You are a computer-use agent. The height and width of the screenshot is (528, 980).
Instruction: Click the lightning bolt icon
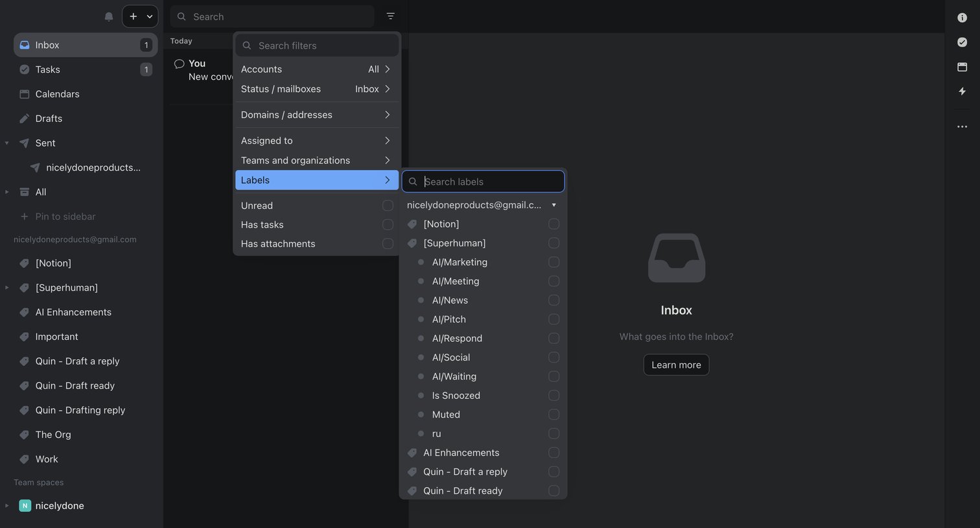click(x=962, y=91)
